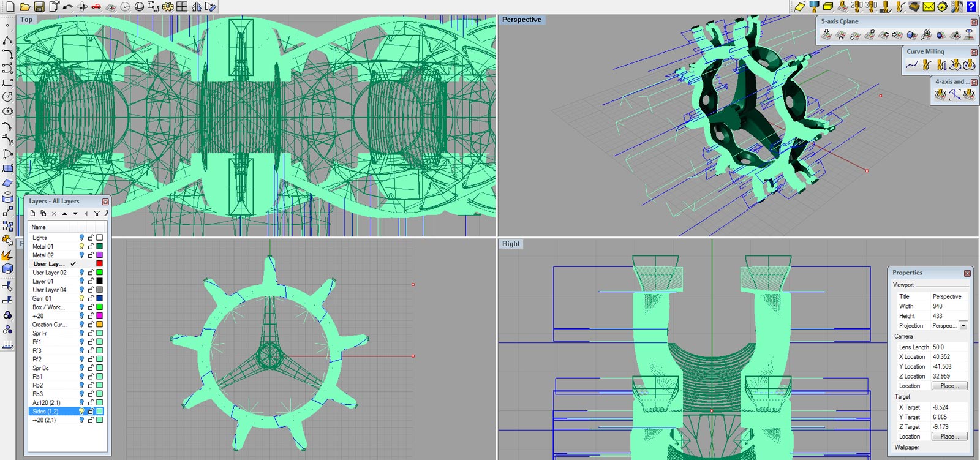Click the layer filter funnel icon
The height and width of the screenshot is (460, 980).
coord(97,214)
